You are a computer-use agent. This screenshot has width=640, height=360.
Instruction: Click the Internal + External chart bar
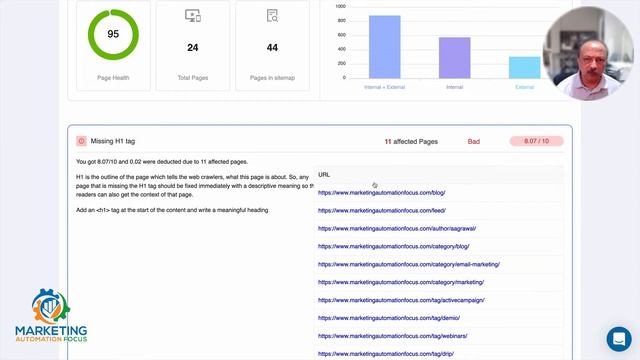[x=384, y=47]
